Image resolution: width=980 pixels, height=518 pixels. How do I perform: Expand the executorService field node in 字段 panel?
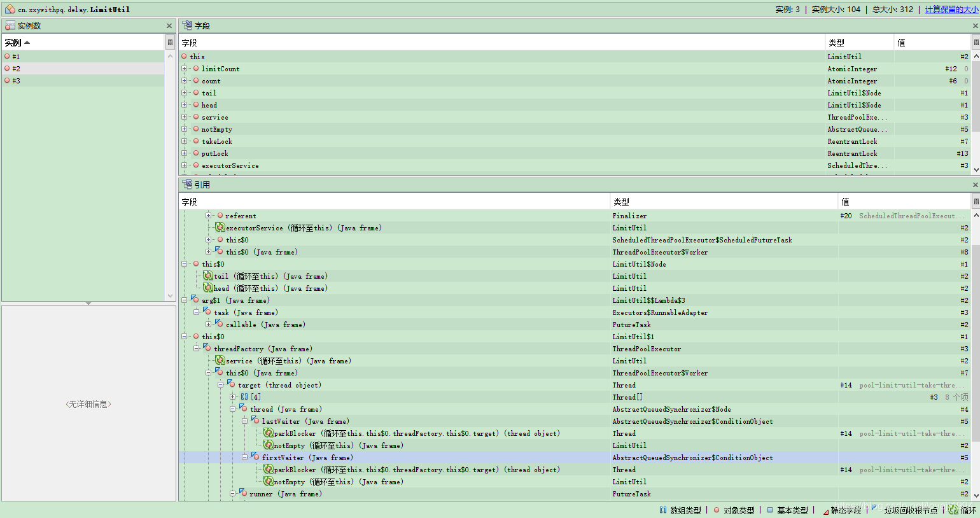click(185, 165)
